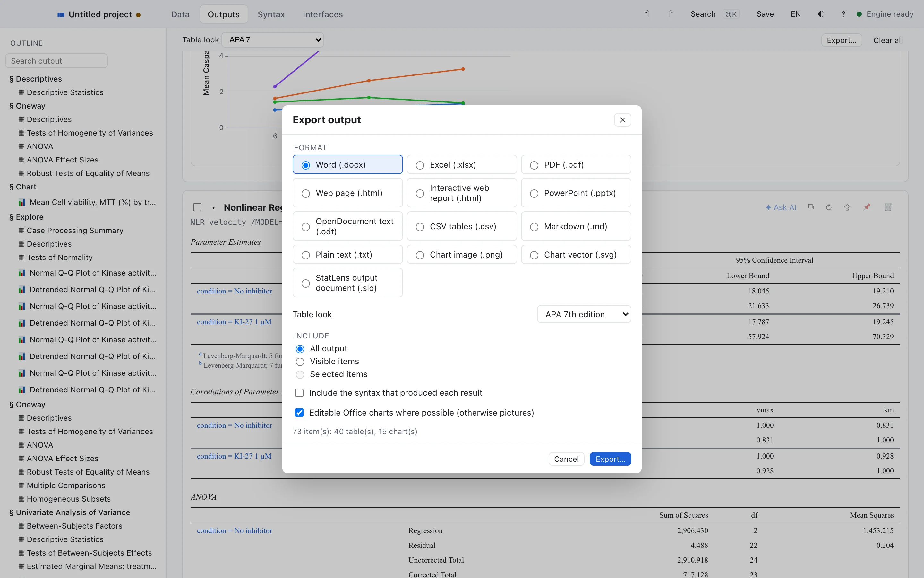Switch to the Data tab
Screen dimensions: 924x578
tap(180, 14)
